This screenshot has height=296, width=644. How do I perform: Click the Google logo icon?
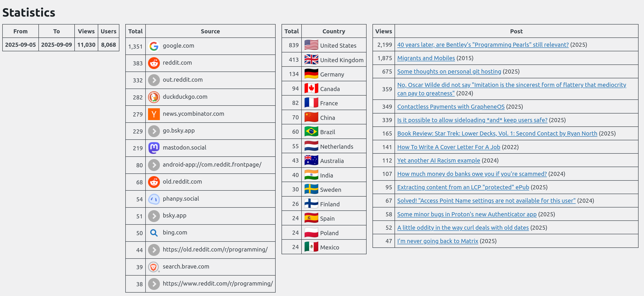click(x=154, y=46)
